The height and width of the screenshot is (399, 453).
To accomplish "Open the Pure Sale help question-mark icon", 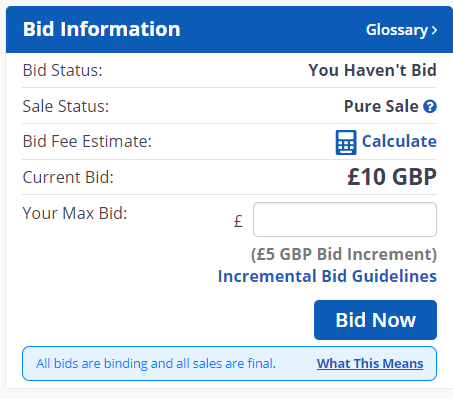I will pyautogui.click(x=430, y=107).
